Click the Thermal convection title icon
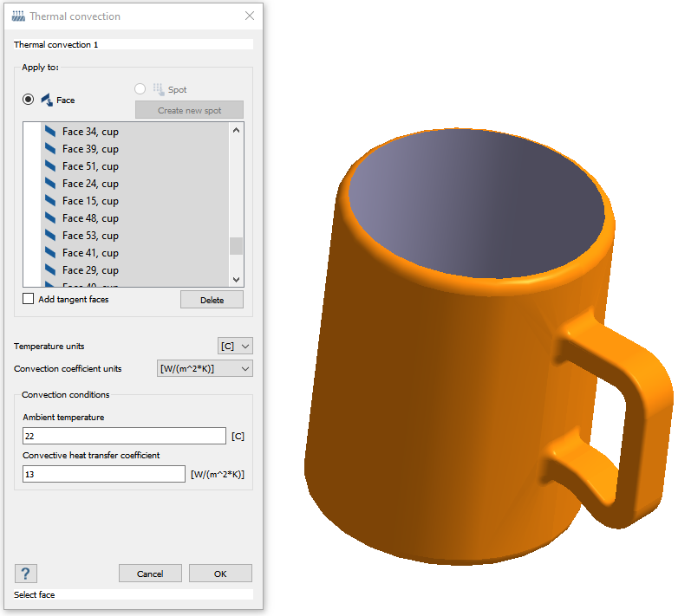Screen dimensions: 678x616 pos(18,16)
